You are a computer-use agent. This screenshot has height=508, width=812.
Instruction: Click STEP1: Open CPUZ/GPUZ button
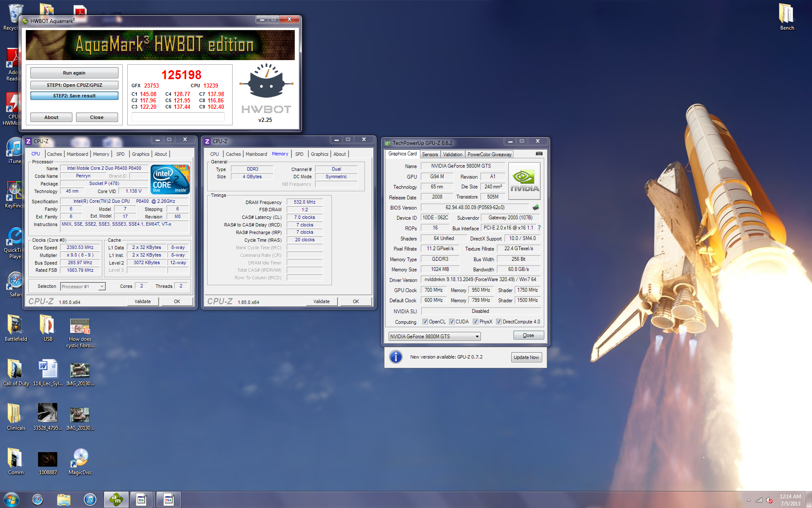(x=74, y=85)
